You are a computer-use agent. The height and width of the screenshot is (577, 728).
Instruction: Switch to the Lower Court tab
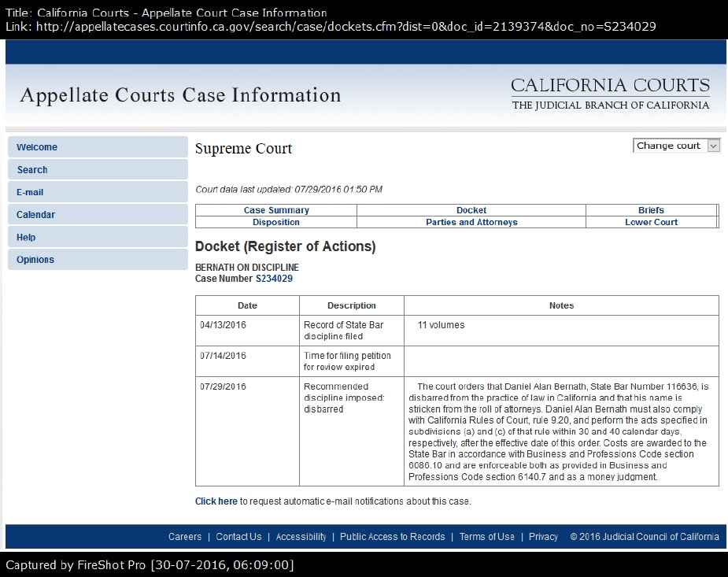[x=651, y=222]
